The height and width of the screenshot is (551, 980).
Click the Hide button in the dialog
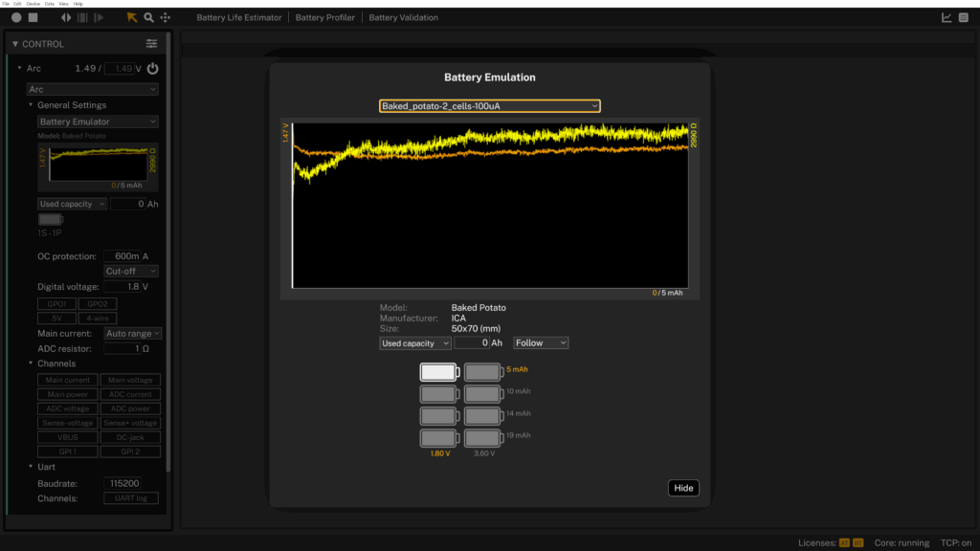(683, 488)
